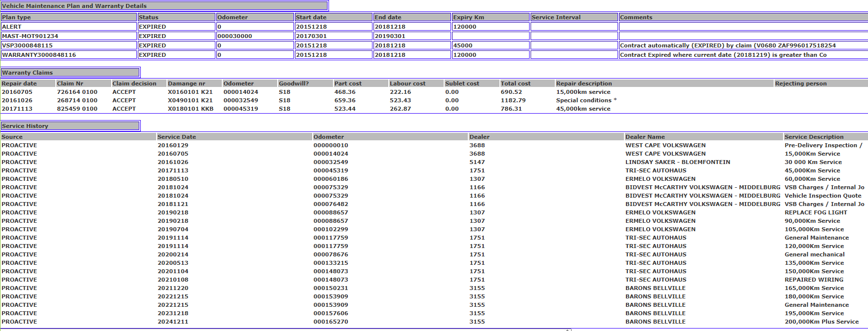Click the '180,000Km Service' description
868x331 pixels.
814,296
